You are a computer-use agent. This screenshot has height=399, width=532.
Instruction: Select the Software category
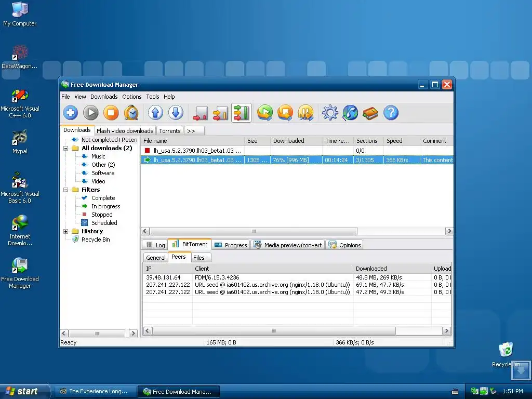103,173
